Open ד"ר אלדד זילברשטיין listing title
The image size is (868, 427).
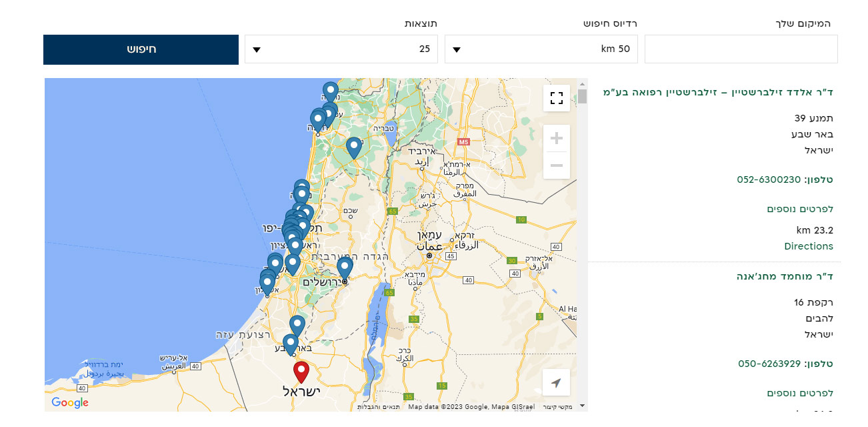point(718,92)
